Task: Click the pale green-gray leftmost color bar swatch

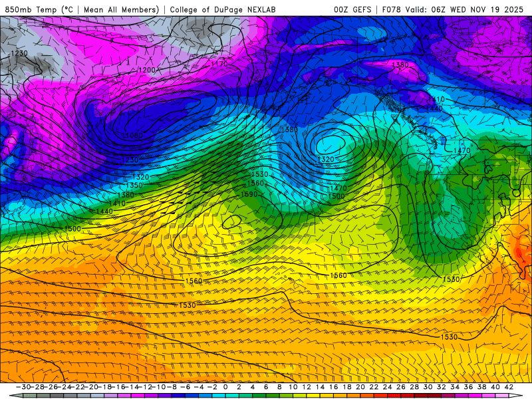Action: (29, 396)
